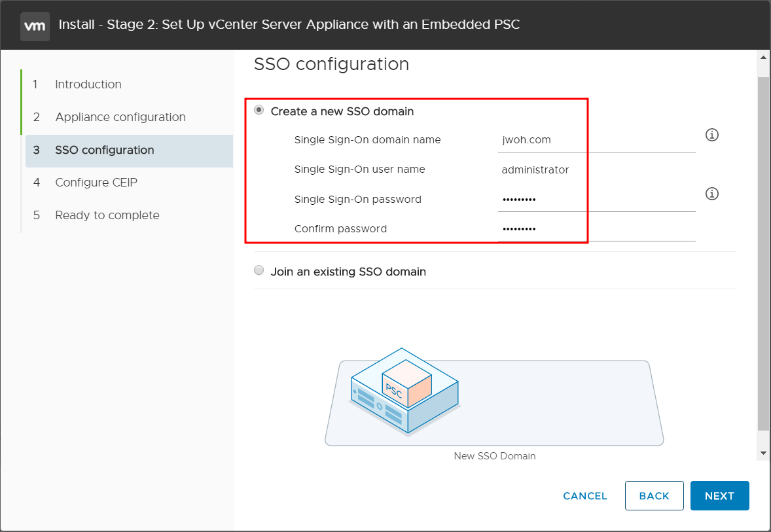The image size is (771, 532).
Task: Select step 3 SSO configuration
Action: [129, 151]
